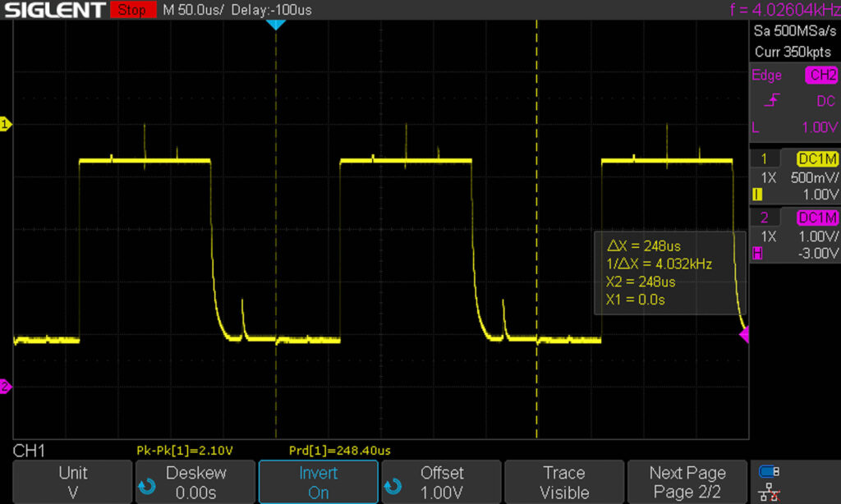Viewport: 841px width, 504px height.
Task: Click the Deskew rotary knob icon
Action: pos(147,486)
